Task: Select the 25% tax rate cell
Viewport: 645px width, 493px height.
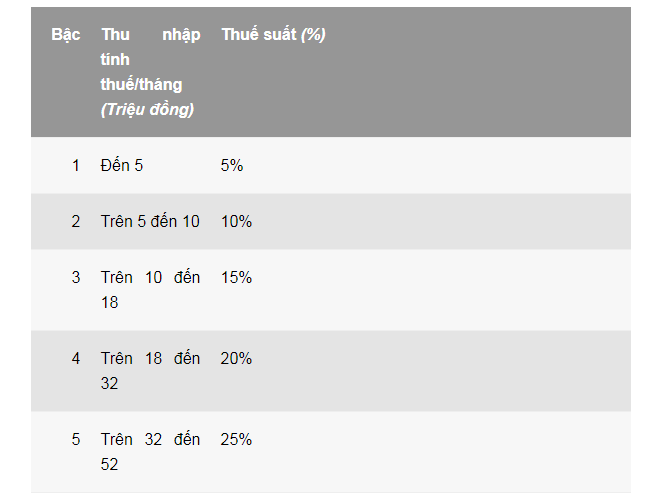Action: click(236, 440)
